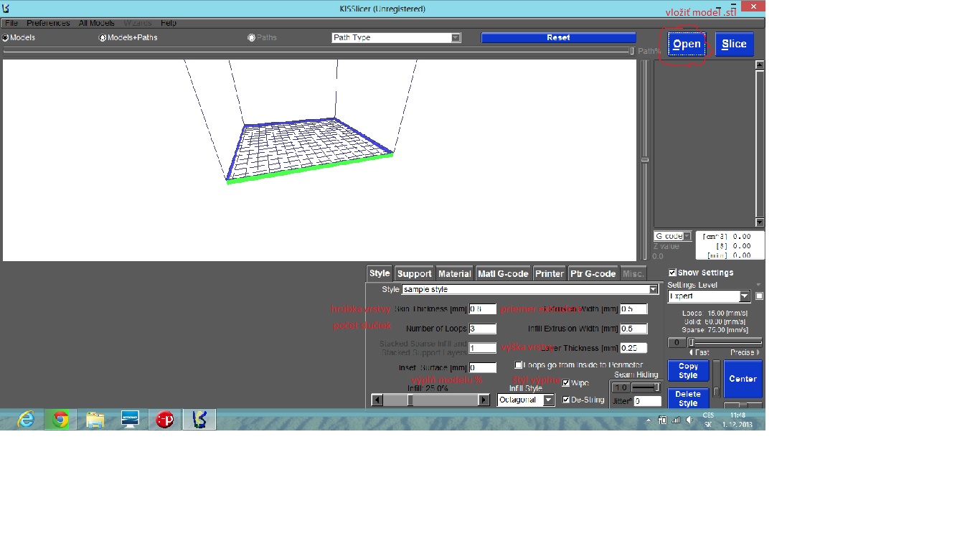Select the Models radio button

tap(6, 38)
